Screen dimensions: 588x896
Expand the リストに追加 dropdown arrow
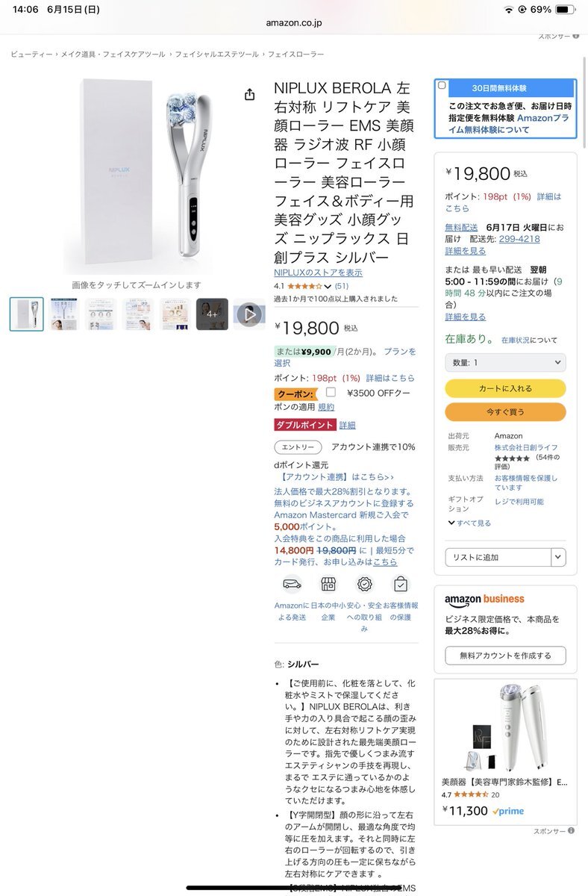pos(558,557)
